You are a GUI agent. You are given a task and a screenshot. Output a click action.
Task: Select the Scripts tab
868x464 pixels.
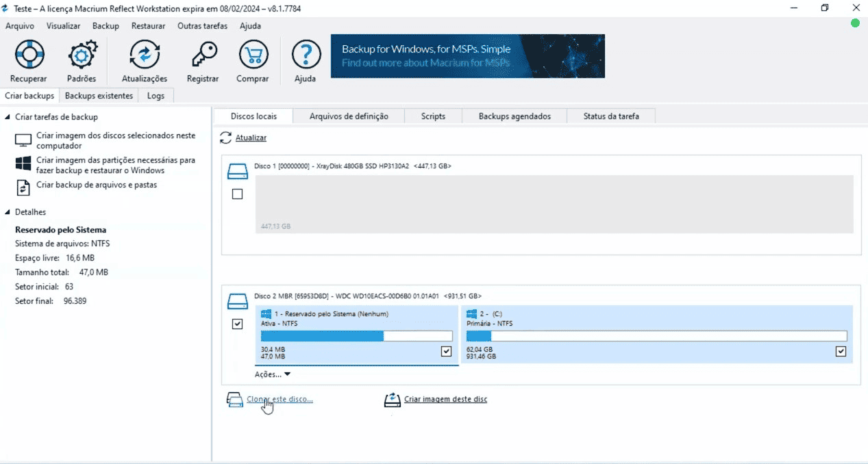pos(433,116)
